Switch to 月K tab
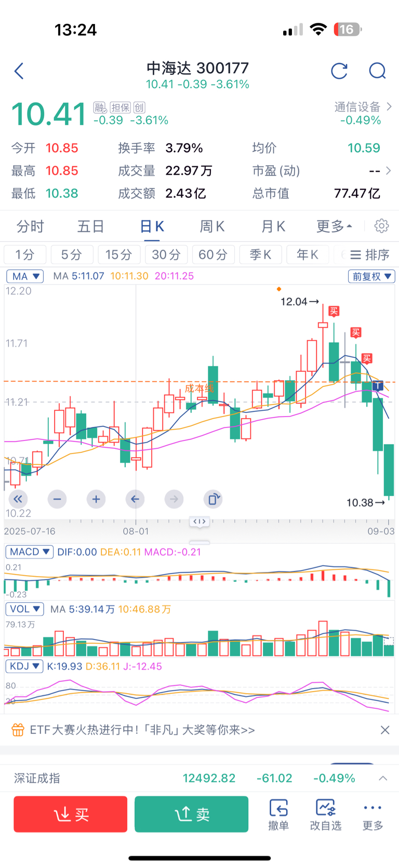The width and height of the screenshot is (399, 868). point(273,226)
